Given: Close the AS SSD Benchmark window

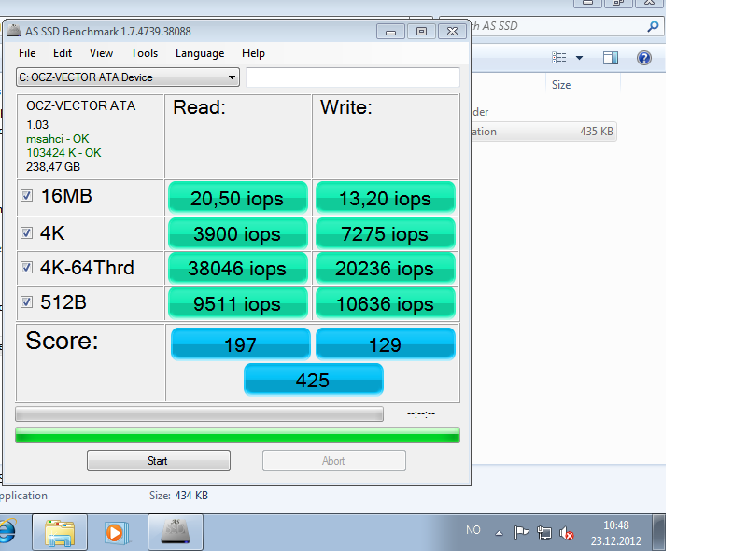Looking at the screenshot, I should pyautogui.click(x=452, y=32).
